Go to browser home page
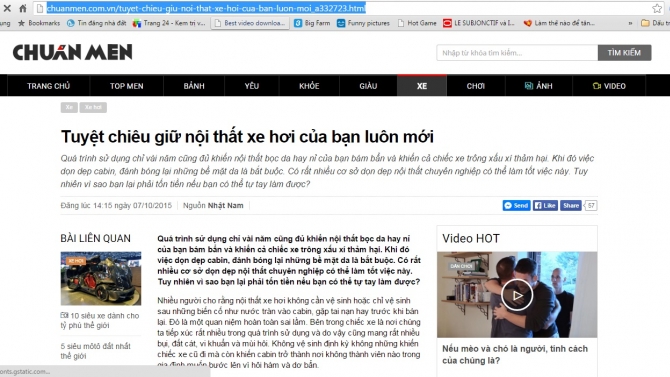 (23, 8)
